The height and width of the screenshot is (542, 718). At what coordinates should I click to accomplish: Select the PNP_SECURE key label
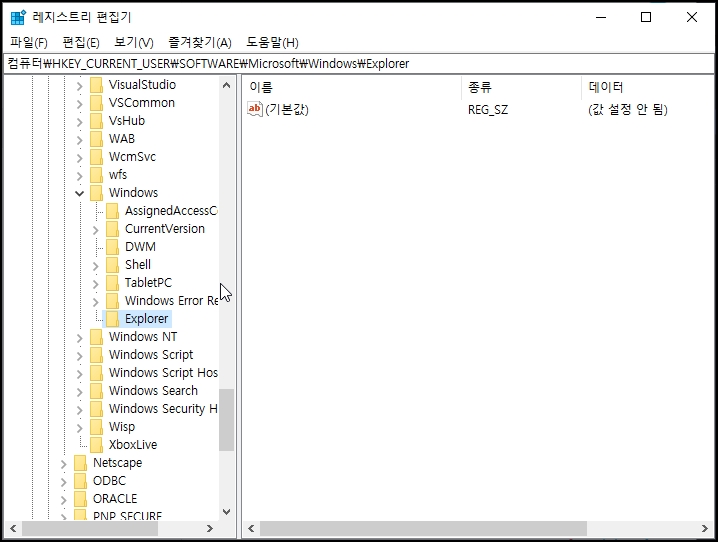click(x=128, y=515)
